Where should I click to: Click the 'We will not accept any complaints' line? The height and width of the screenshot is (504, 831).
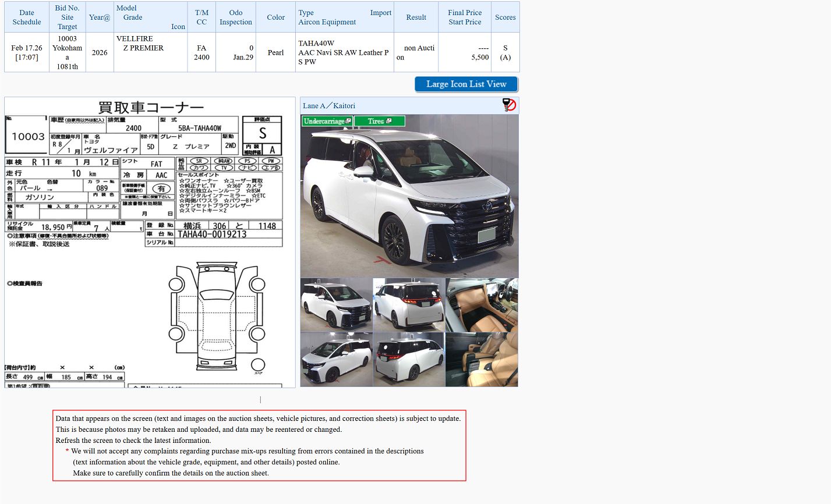(x=247, y=451)
